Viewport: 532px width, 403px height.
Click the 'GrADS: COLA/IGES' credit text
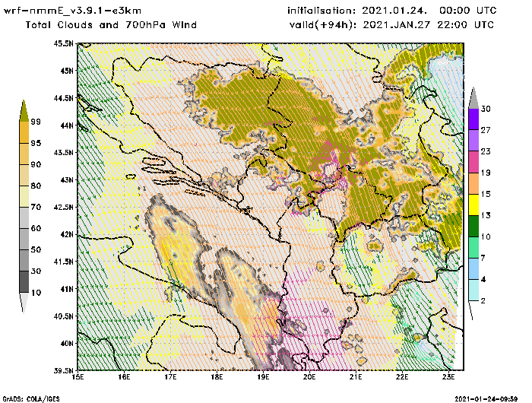[31, 399]
